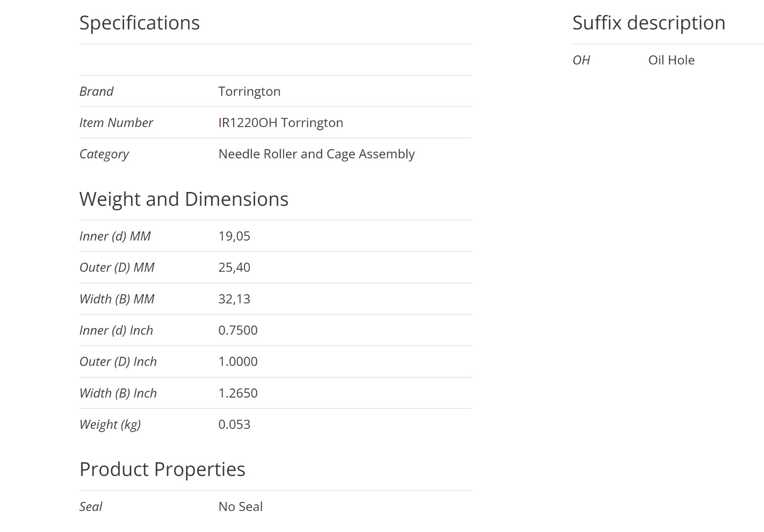Click the Seal property label
The width and height of the screenshot is (764, 532).
coord(91,507)
